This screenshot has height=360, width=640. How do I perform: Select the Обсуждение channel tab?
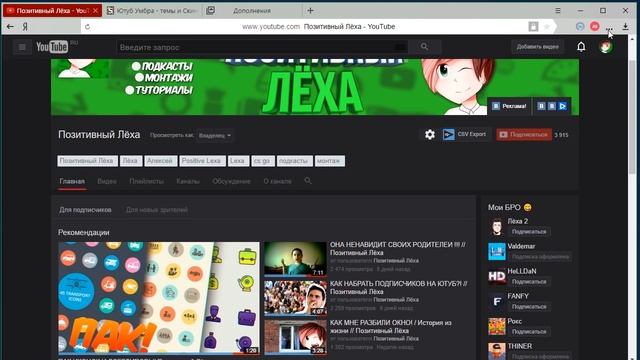pyautogui.click(x=231, y=181)
